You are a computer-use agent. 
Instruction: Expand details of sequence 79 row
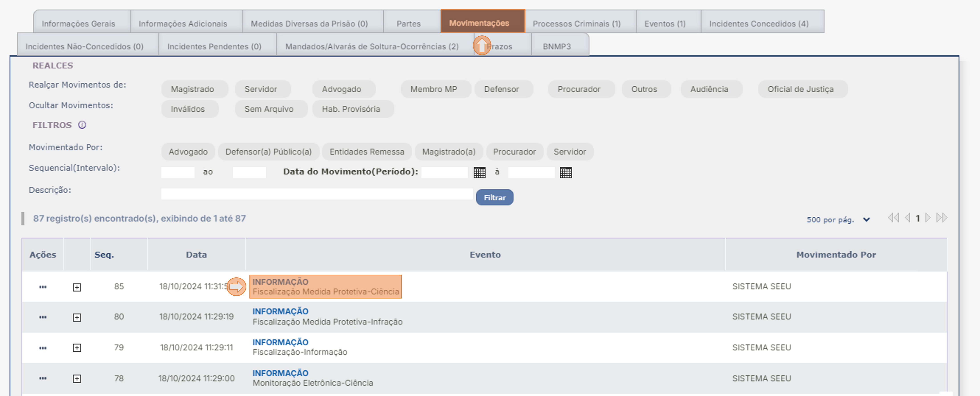(77, 348)
